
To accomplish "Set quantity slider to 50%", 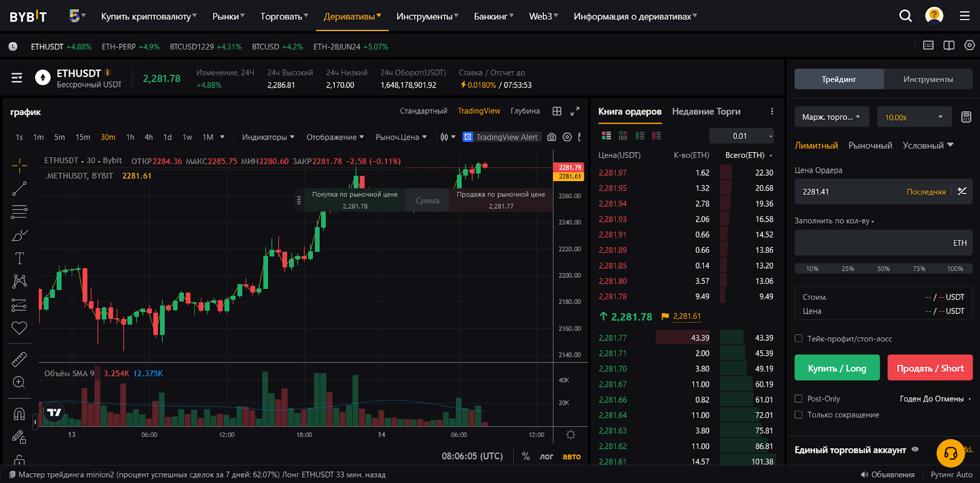I will (883, 269).
